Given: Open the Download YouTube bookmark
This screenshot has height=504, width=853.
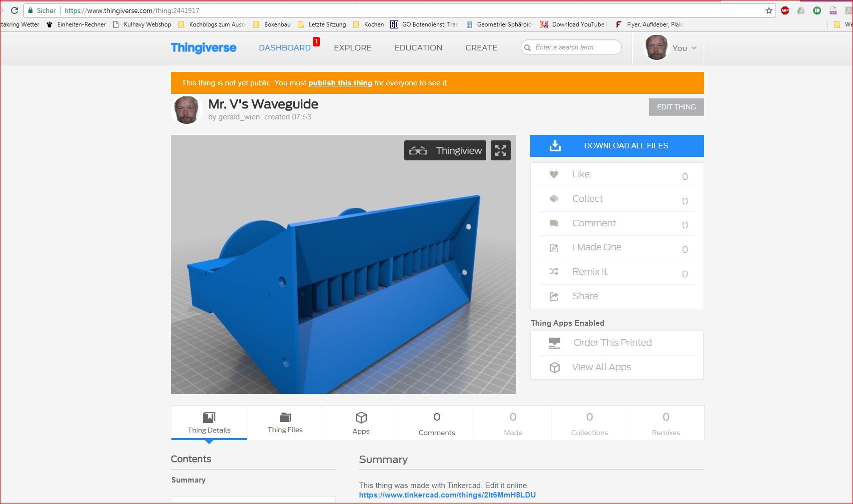Looking at the screenshot, I should (x=574, y=24).
